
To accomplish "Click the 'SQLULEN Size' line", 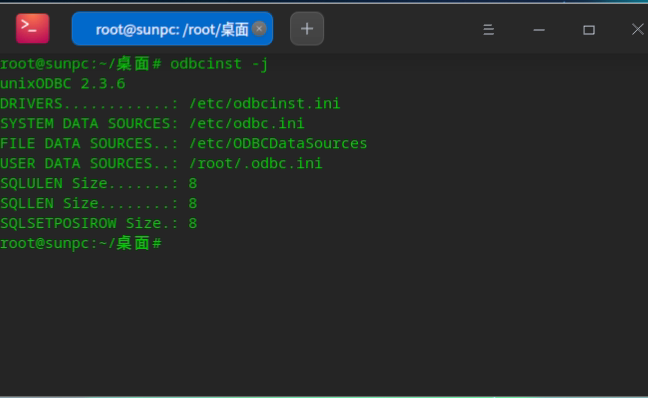I will 99,183.
